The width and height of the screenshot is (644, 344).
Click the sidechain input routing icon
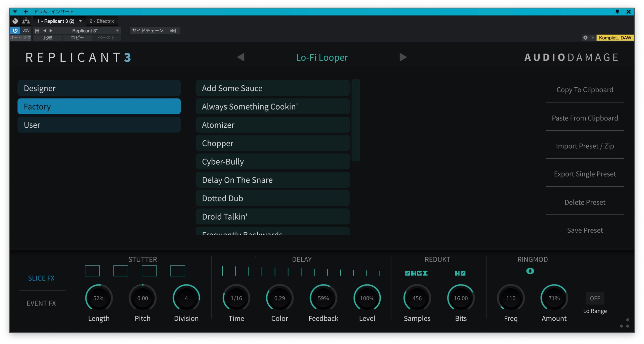pyautogui.click(x=173, y=30)
